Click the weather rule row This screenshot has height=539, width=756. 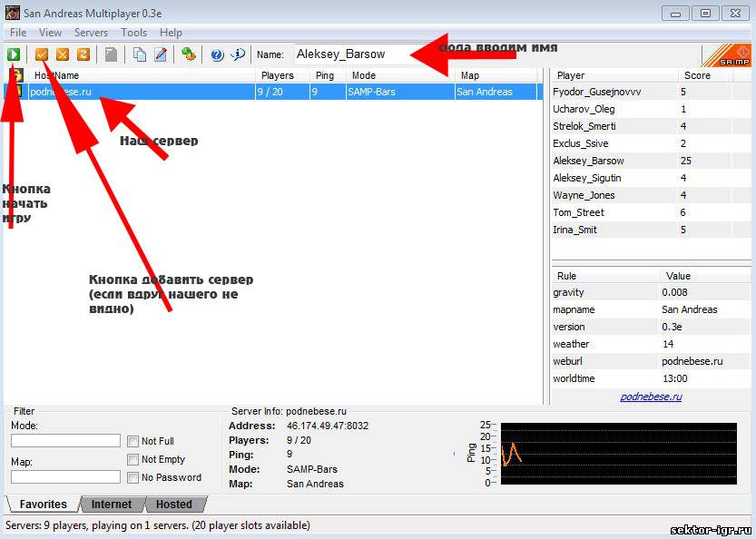[x=651, y=344]
